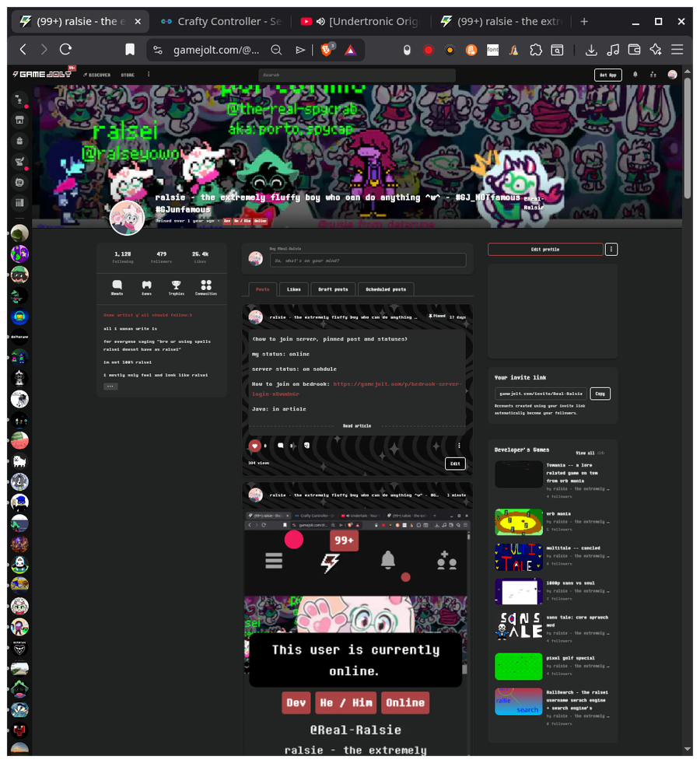Click the Brave Rewards triangle icon
700x763 pixels.
tap(350, 50)
